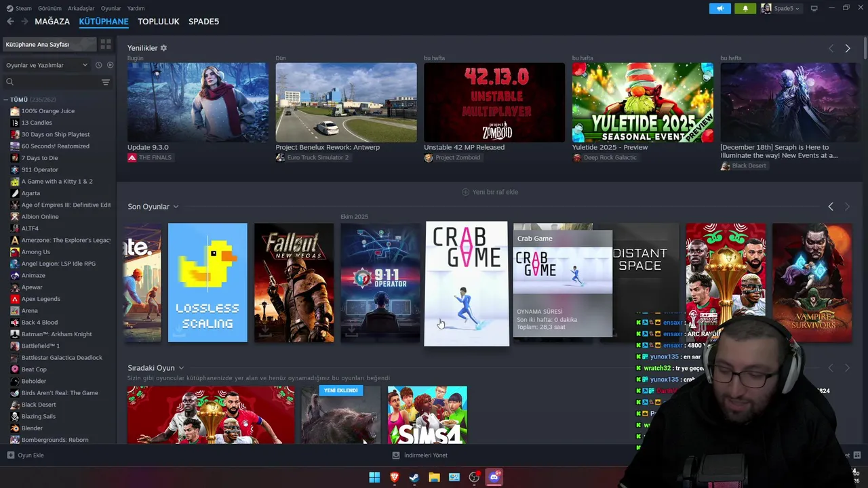Select Apex Legends in the library list
This screenshot has width=868, height=488.
click(x=41, y=299)
